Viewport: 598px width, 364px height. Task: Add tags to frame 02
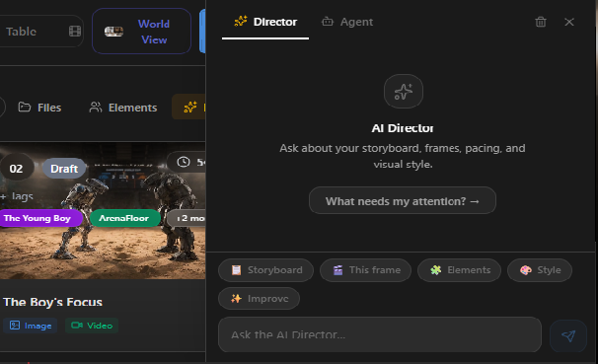point(17,196)
